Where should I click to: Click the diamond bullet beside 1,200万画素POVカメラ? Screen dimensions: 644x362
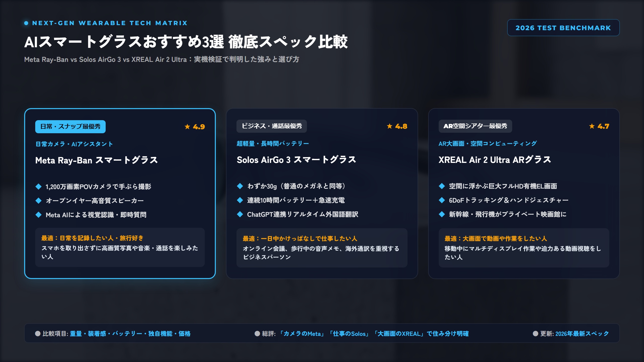[38, 187]
